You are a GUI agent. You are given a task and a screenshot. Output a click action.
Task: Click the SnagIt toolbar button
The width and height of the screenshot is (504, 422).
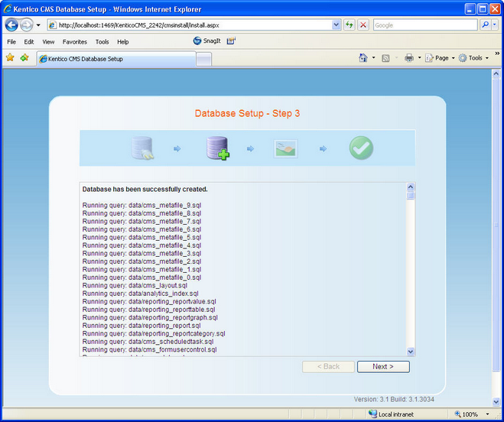pos(206,41)
